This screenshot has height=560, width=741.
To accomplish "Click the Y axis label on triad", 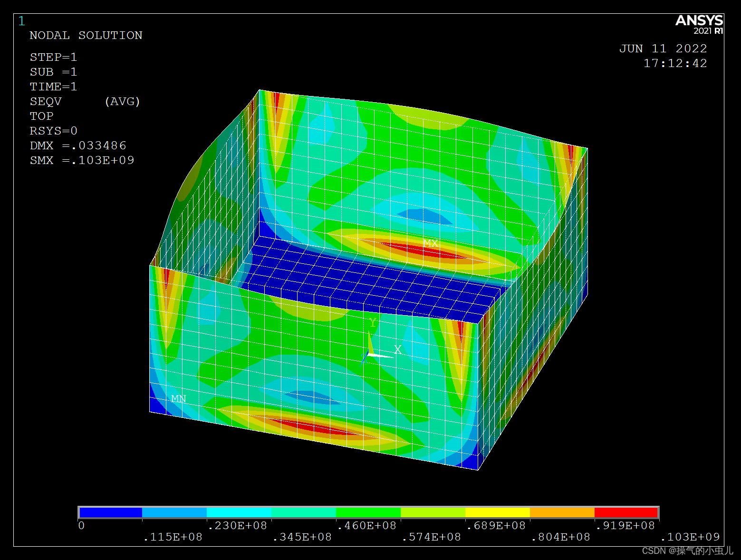I will 373,323.
